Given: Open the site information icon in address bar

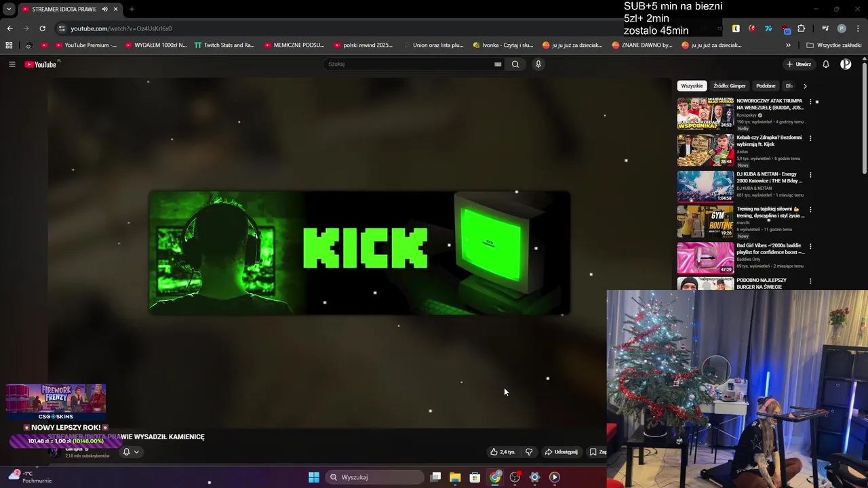Looking at the screenshot, I should coord(62,28).
